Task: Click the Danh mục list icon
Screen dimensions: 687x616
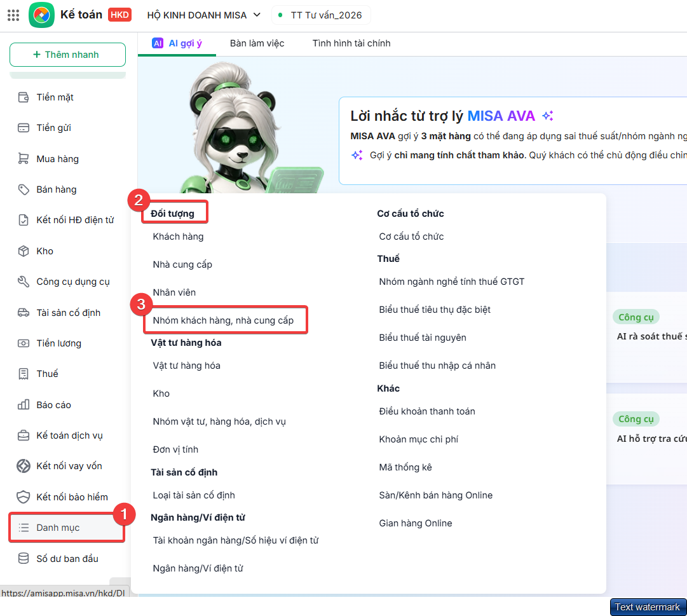Action: point(24,528)
